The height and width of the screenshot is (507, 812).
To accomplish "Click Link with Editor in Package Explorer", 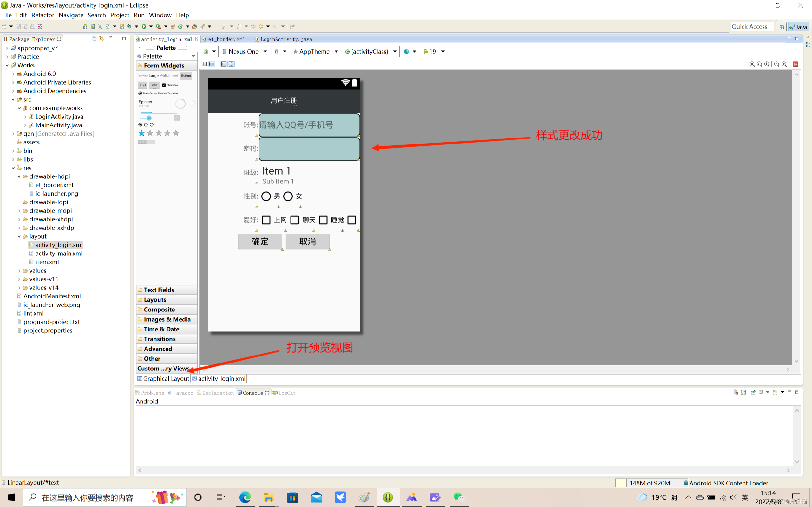I will point(101,39).
